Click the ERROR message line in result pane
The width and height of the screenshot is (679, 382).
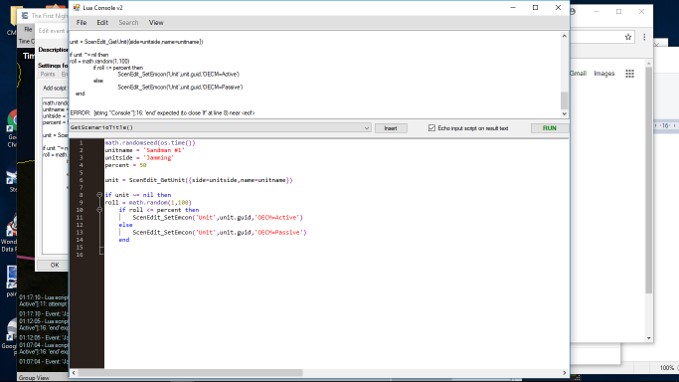(x=163, y=113)
